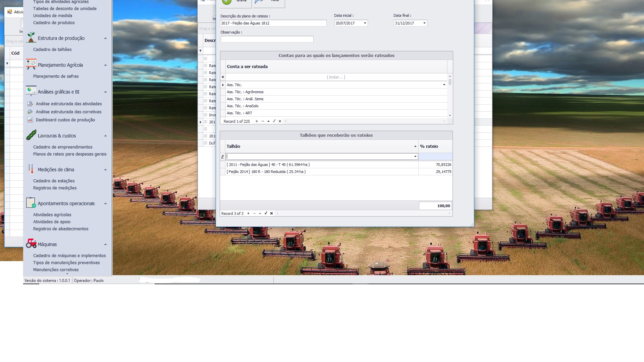The height and width of the screenshot is (362, 644).
Task: Click the green checkmark Grava icon
Action: (227, 2)
